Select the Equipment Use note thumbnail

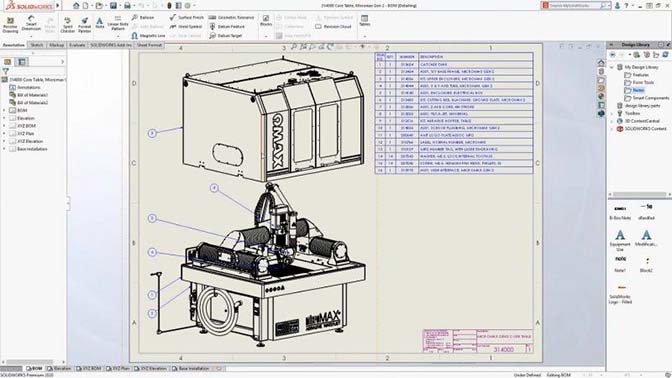coord(620,240)
